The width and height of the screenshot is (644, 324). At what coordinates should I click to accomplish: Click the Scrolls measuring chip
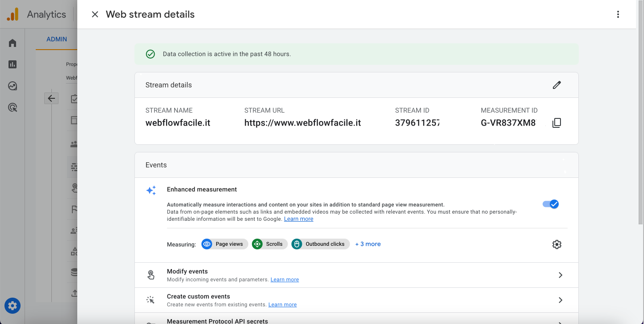[x=269, y=244]
